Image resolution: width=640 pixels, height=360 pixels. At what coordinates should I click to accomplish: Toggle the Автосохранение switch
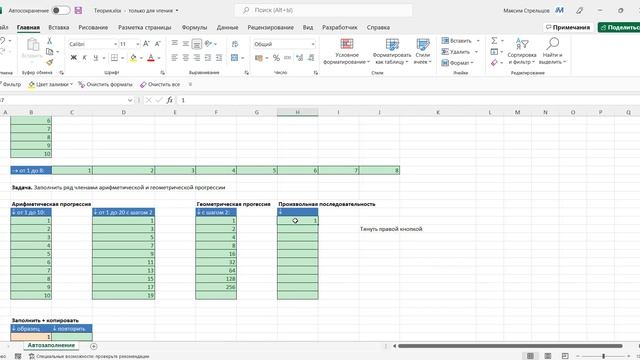point(61,10)
